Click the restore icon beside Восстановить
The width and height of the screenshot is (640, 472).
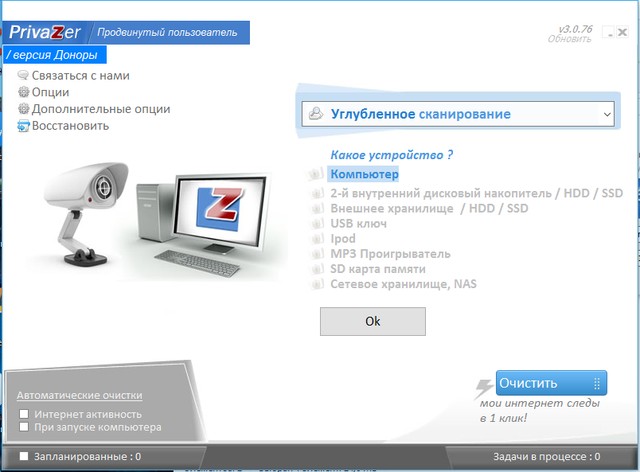click(x=23, y=126)
